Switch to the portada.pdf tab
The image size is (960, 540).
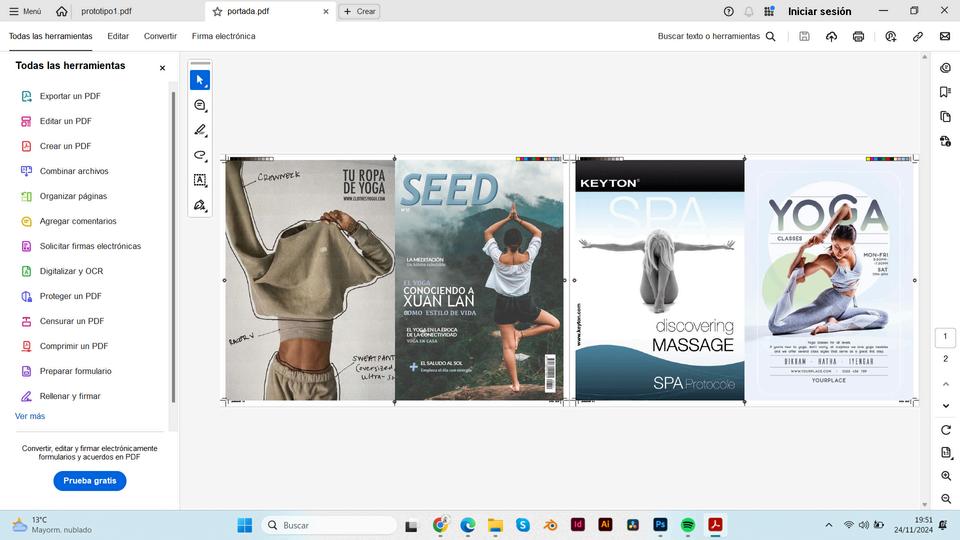pyautogui.click(x=248, y=11)
